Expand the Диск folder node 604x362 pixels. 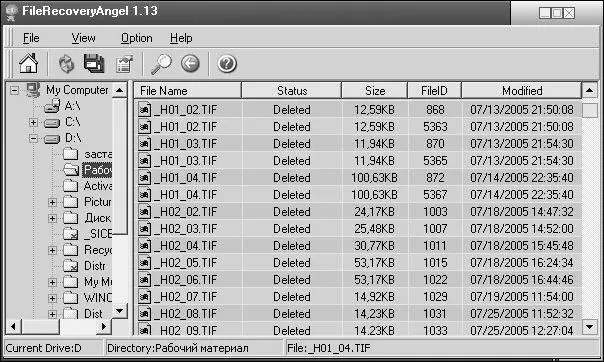(x=52, y=218)
